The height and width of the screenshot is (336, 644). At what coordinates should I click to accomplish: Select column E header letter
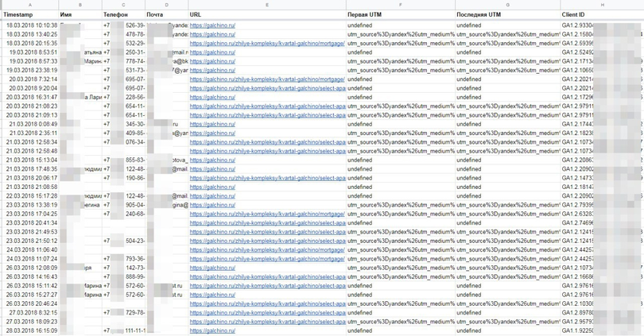coord(267,5)
